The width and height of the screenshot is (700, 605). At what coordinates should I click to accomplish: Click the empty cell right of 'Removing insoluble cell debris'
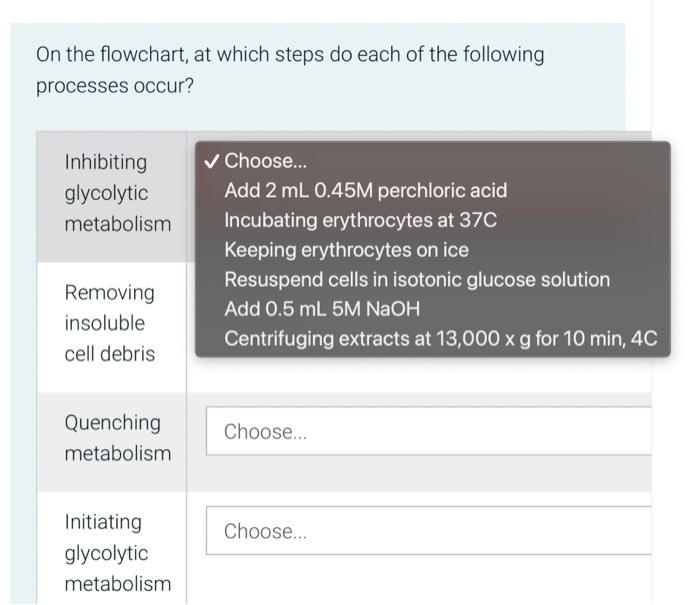[420, 375]
